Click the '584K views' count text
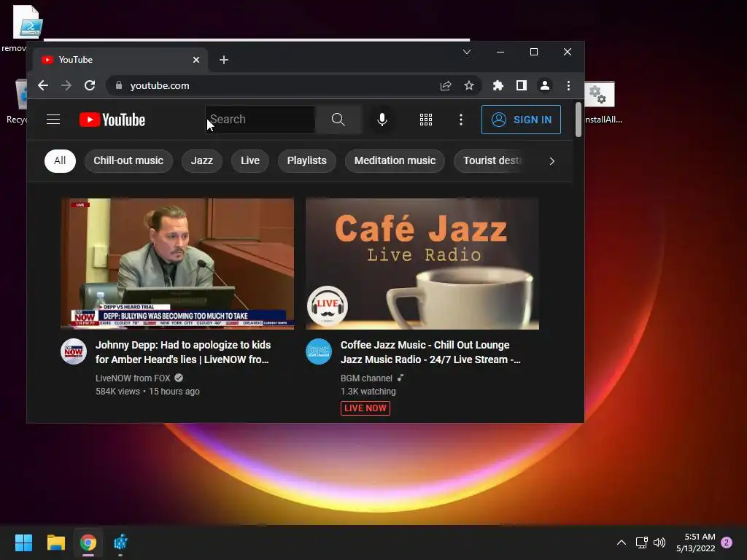 coord(117,392)
